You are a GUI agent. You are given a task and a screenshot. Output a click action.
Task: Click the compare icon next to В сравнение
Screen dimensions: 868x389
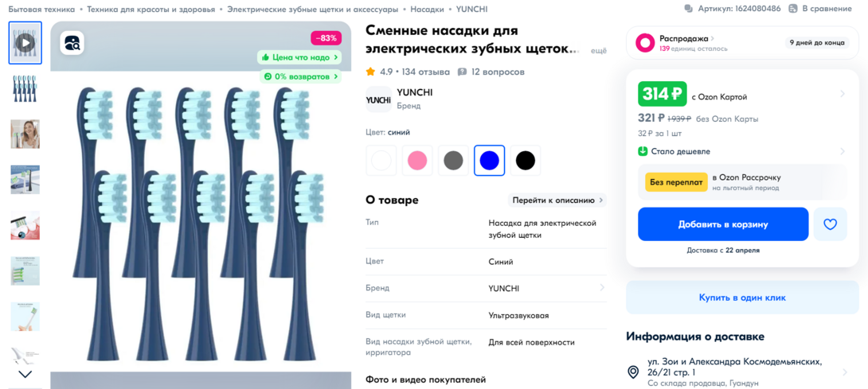(x=792, y=9)
